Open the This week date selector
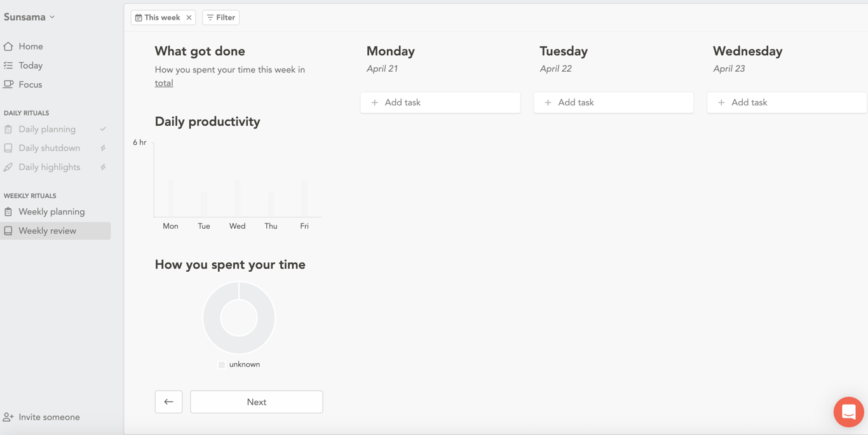 [x=158, y=18]
